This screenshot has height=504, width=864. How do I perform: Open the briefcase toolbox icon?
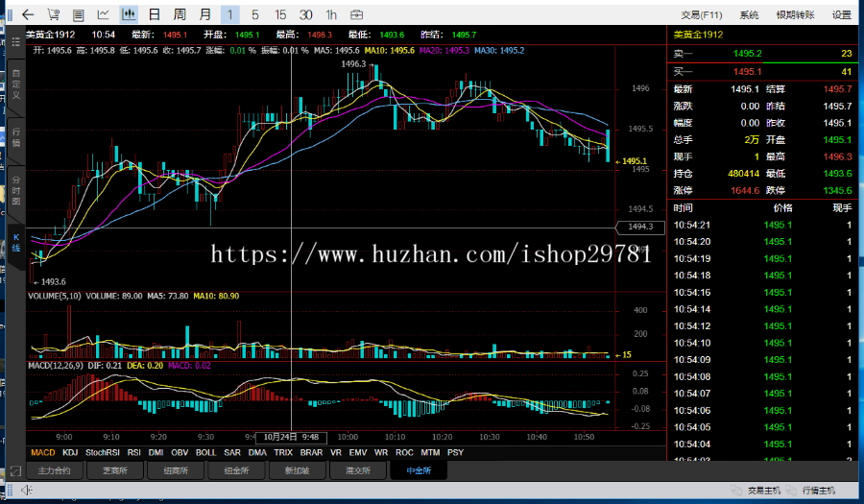click(x=356, y=14)
